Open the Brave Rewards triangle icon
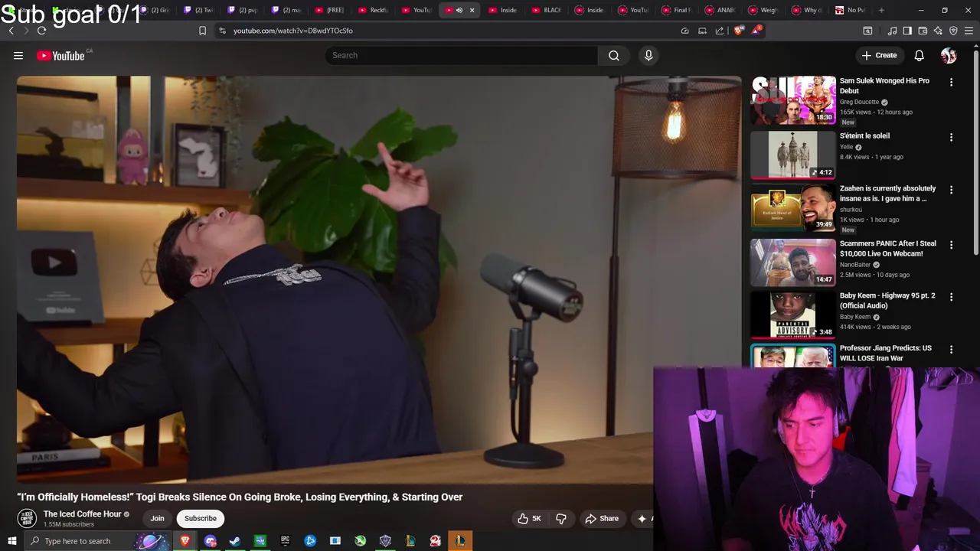The width and height of the screenshot is (980, 551). coord(756,31)
